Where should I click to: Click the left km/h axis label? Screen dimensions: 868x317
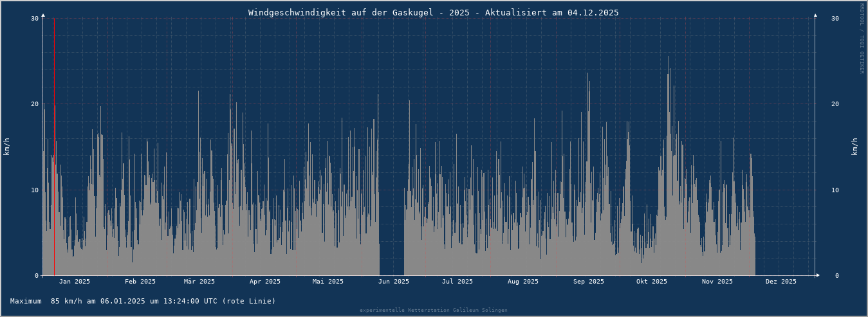pos(6,147)
